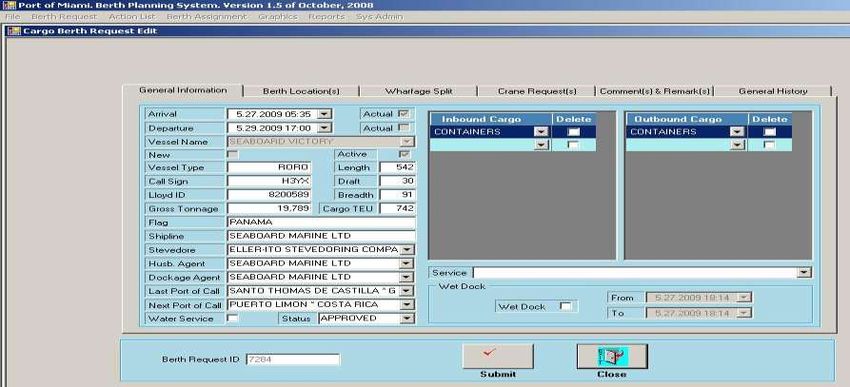The width and height of the screenshot is (850, 387).
Task: Switch to the Wharfage Split tab
Action: click(418, 91)
